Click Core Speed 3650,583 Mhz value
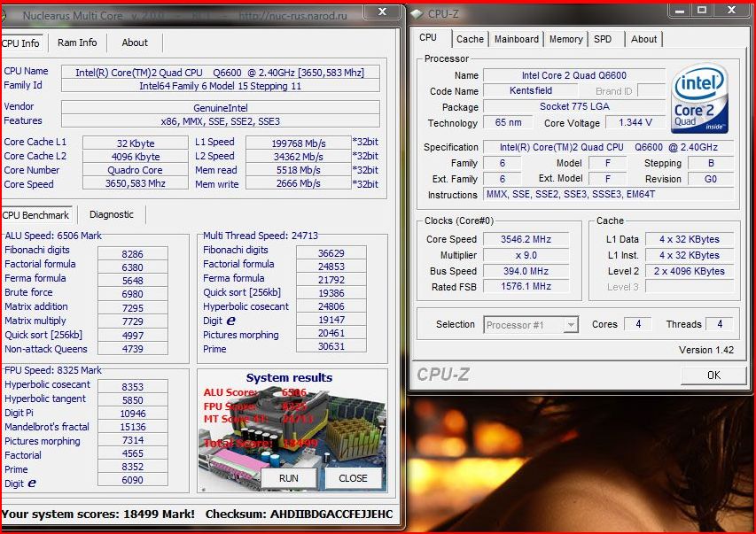The image size is (756, 534). pos(136,183)
